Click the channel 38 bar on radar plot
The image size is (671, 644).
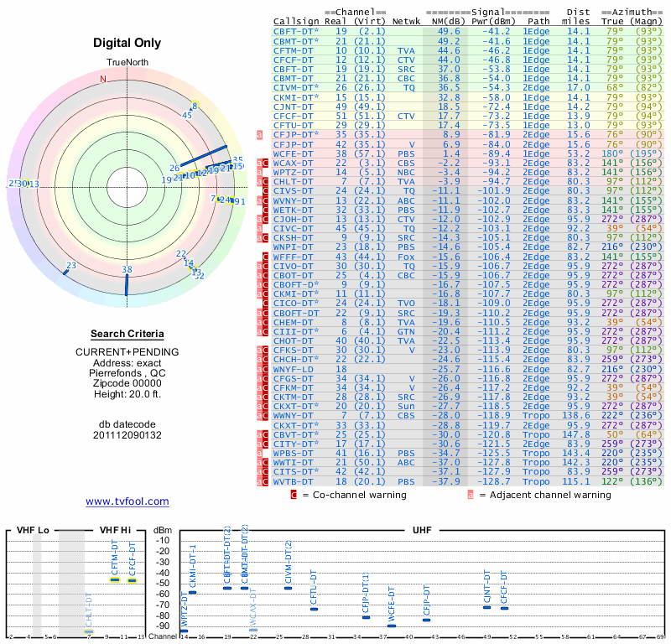127,284
